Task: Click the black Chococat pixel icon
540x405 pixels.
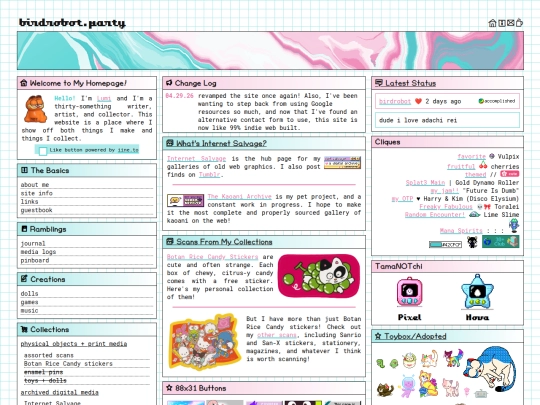Action: [x=472, y=242]
